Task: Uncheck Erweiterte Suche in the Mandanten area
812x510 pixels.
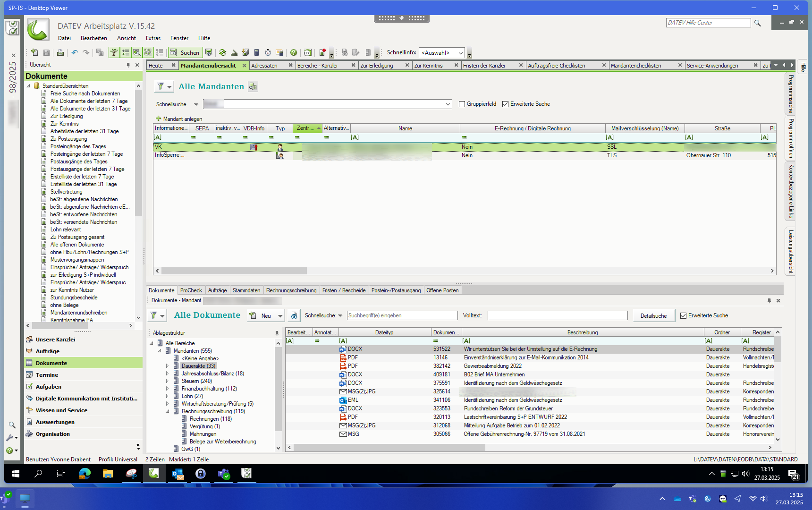Action: [505, 104]
